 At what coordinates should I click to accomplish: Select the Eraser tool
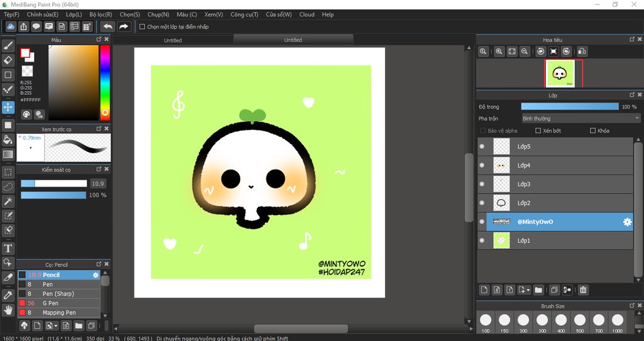click(8, 60)
